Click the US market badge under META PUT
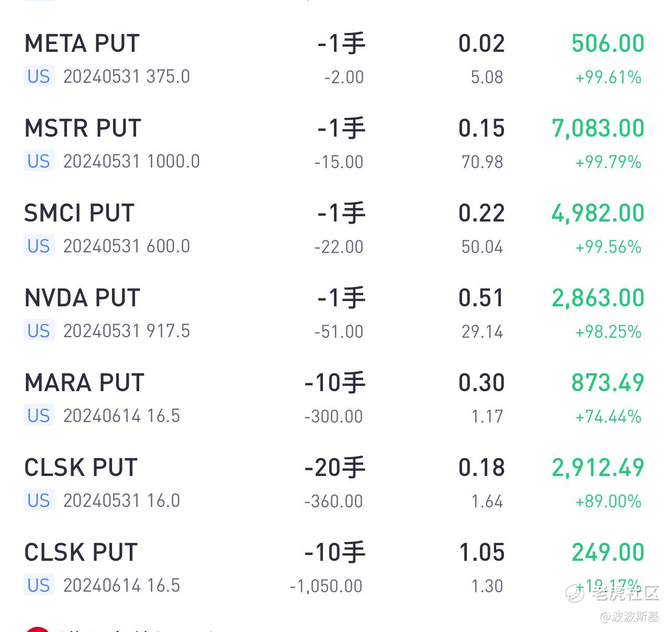Image resolution: width=672 pixels, height=632 pixels. coord(39,76)
